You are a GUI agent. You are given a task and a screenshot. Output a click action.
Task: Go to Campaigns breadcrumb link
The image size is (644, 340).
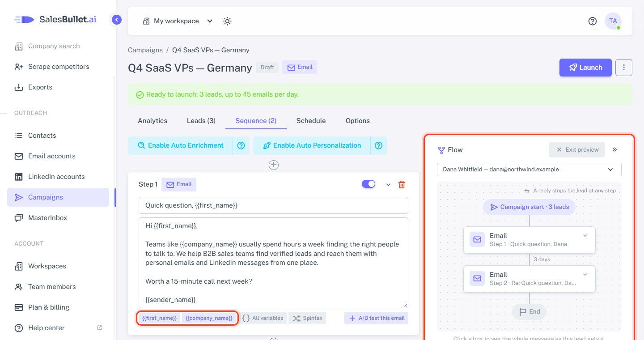(x=145, y=50)
